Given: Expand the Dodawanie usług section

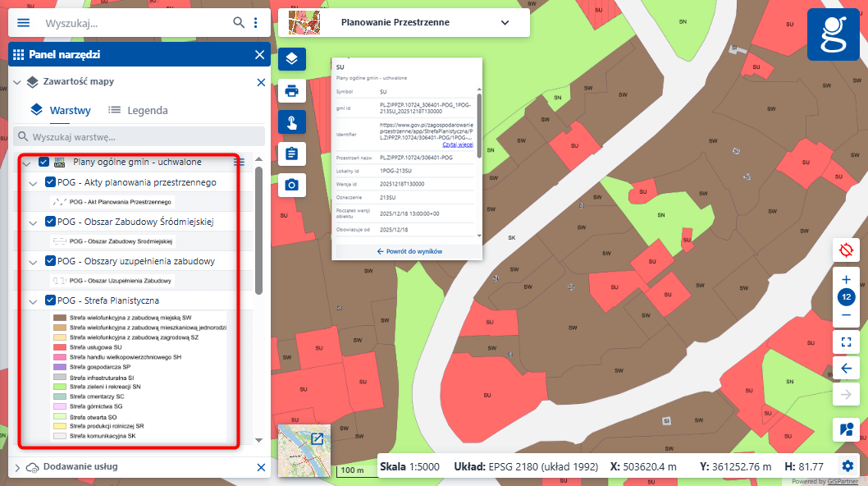Looking at the screenshot, I should (16, 467).
